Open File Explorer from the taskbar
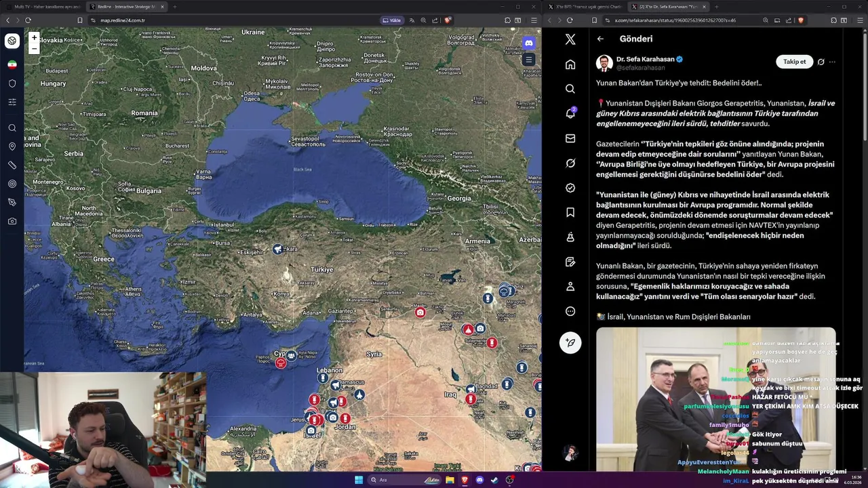Viewport: 868px width, 488px height. (450, 480)
